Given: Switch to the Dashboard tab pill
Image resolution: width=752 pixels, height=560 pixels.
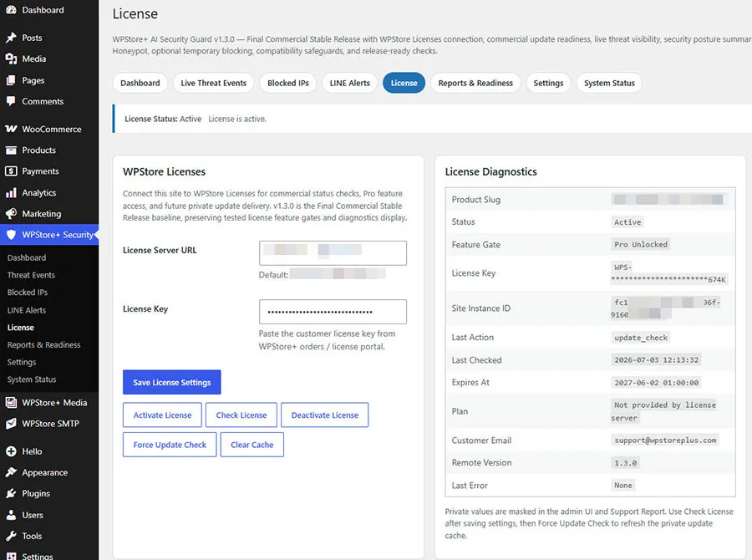Looking at the screenshot, I should pos(140,83).
